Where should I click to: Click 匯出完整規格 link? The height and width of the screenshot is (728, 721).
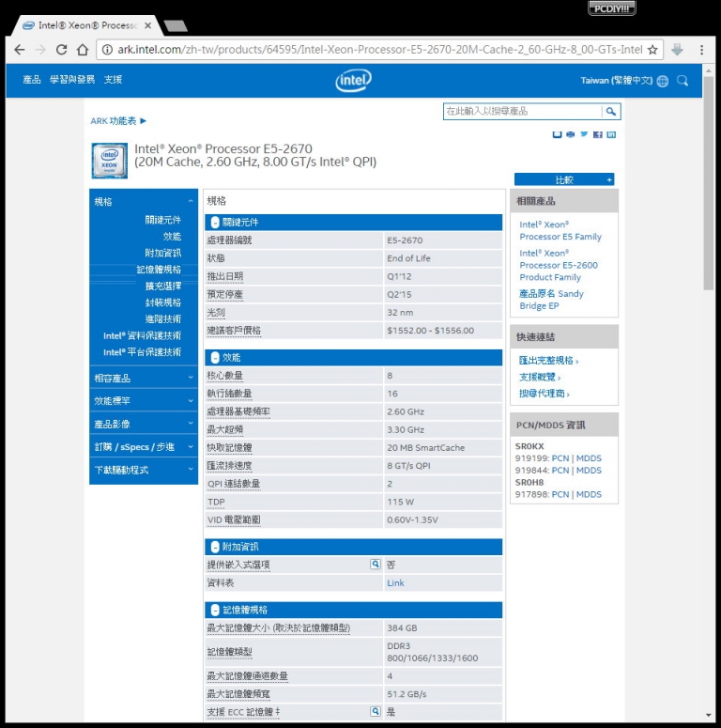[548, 361]
